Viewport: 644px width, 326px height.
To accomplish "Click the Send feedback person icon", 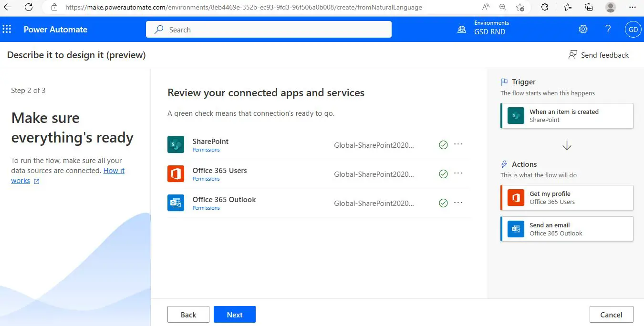I will coord(573,55).
